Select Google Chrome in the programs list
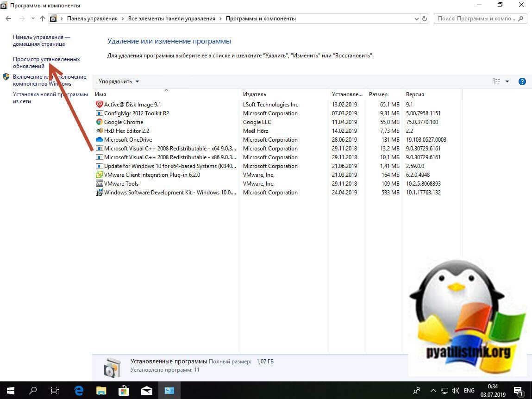The height and width of the screenshot is (399, 532). (124, 122)
